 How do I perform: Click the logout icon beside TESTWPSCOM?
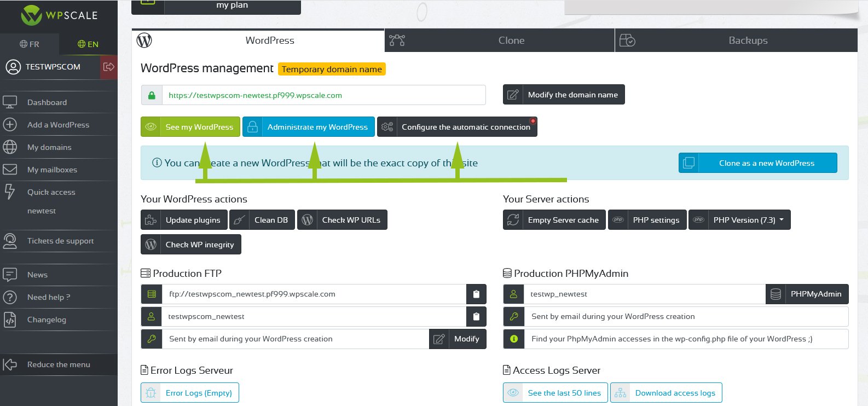[108, 67]
